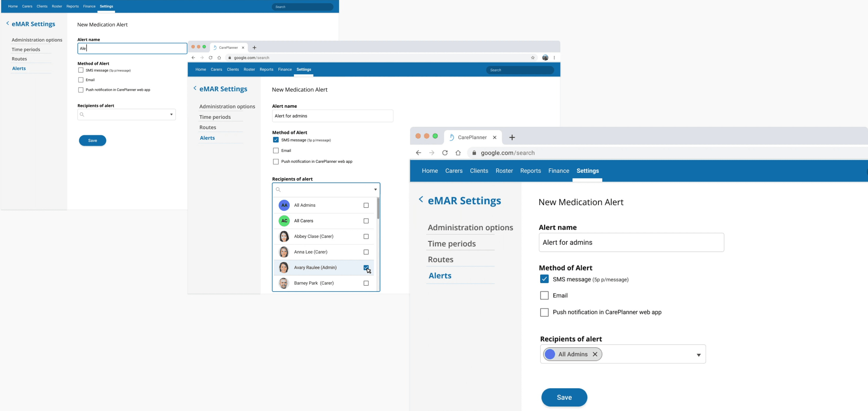
Task: Open Roster tab in largest window
Action: (x=504, y=171)
